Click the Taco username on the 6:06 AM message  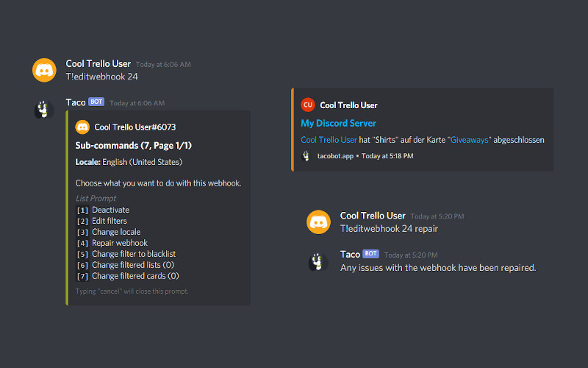pyautogui.click(x=76, y=102)
